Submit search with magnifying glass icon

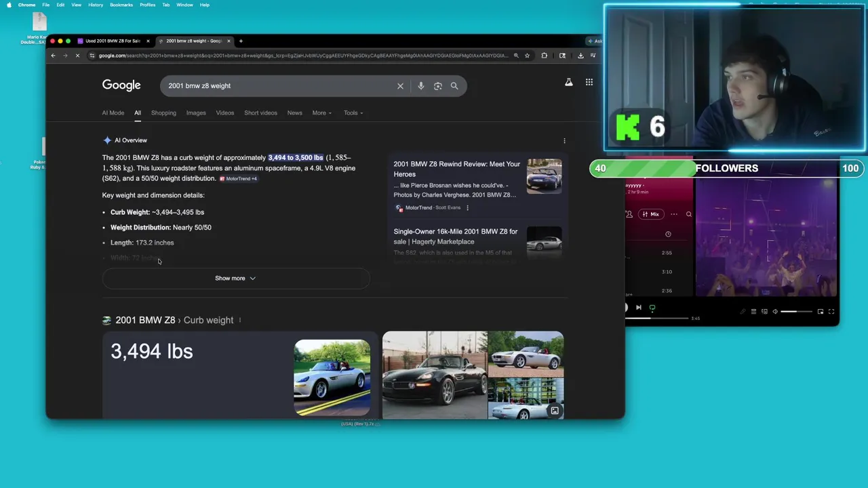pyautogui.click(x=454, y=86)
